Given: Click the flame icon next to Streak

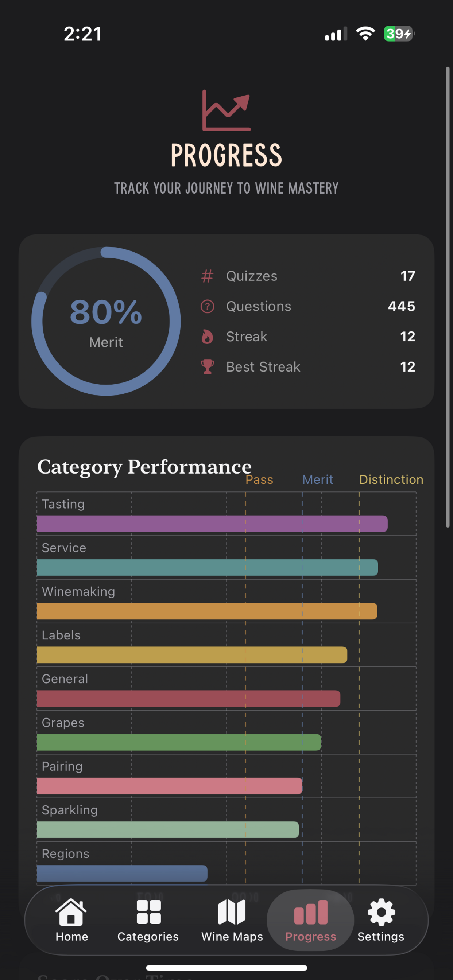Looking at the screenshot, I should point(207,336).
